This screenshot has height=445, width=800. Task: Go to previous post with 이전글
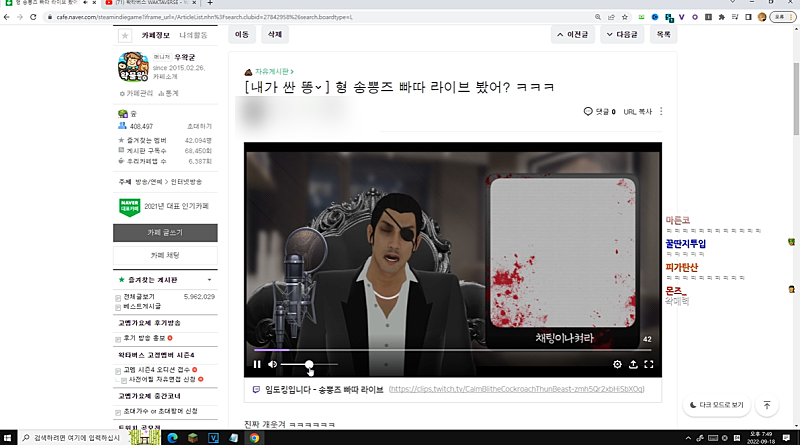[x=573, y=34]
